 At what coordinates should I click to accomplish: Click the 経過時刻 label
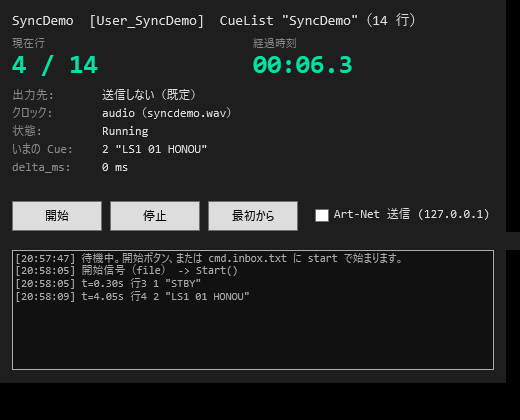pyautogui.click(x=274, y=43)
